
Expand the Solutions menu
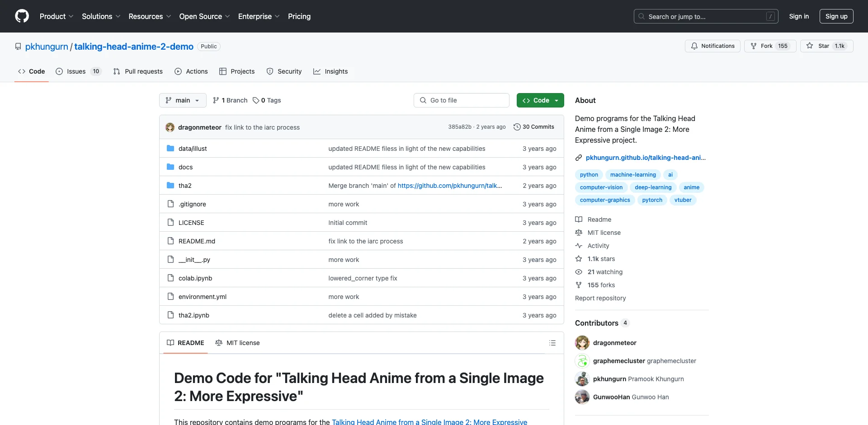point(101,16)
